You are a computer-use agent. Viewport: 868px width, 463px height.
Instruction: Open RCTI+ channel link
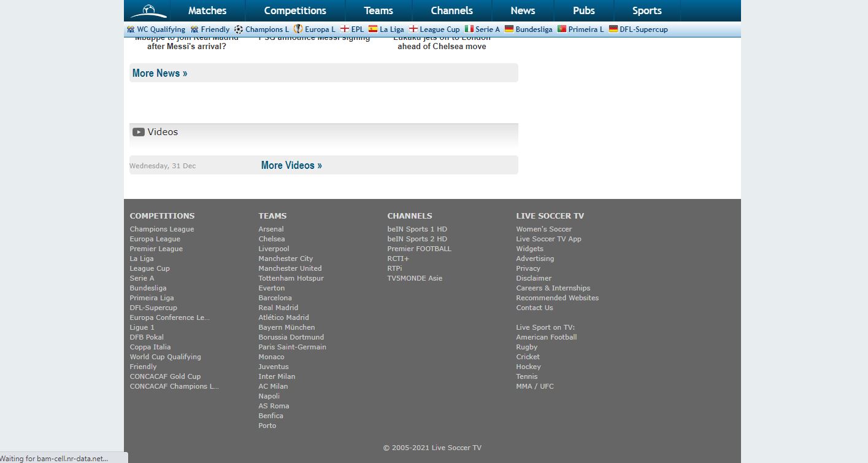[398, 259]
